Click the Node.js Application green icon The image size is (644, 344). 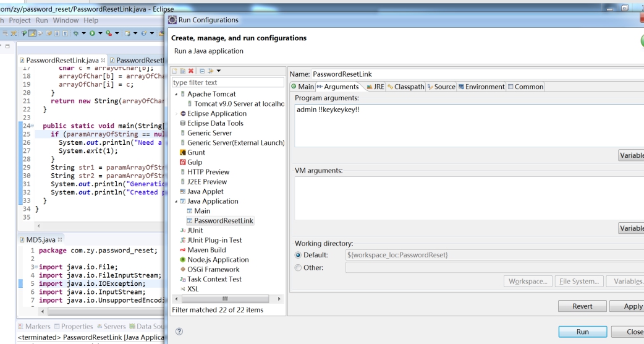pos(183,260)
